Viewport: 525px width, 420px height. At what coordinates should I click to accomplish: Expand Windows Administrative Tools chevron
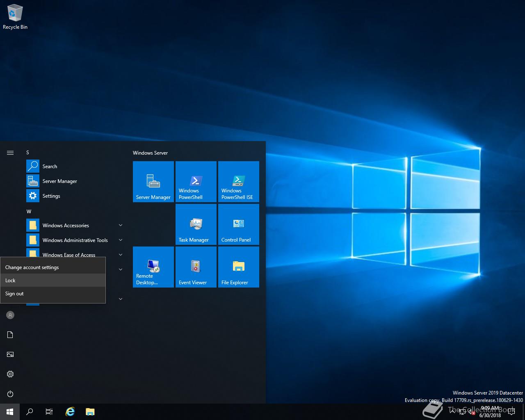pos(121,240)
